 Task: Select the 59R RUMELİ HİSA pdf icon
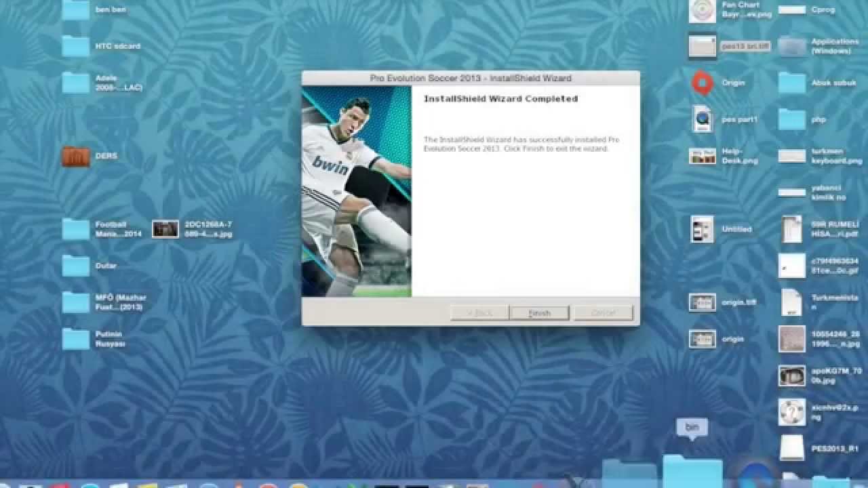(x=792, y=229)
